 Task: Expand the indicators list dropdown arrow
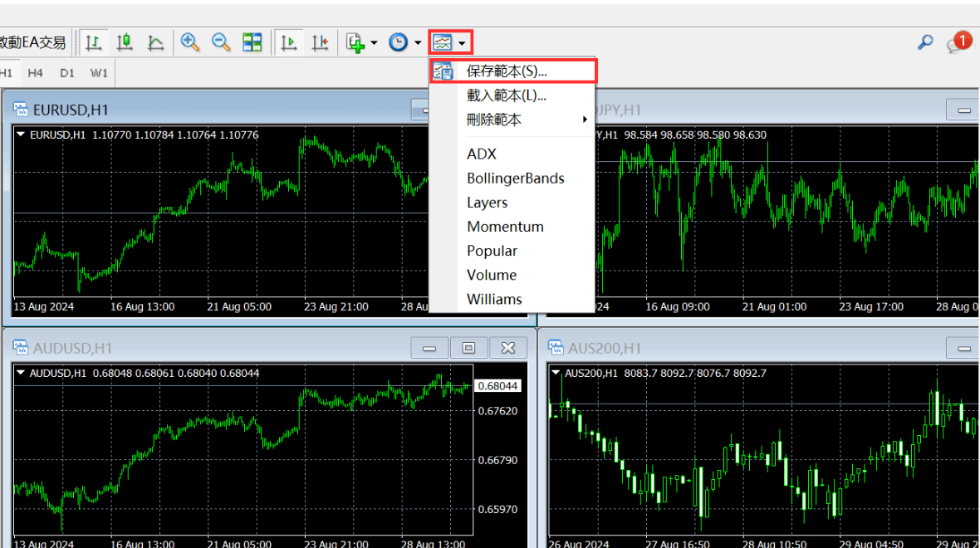374,42
